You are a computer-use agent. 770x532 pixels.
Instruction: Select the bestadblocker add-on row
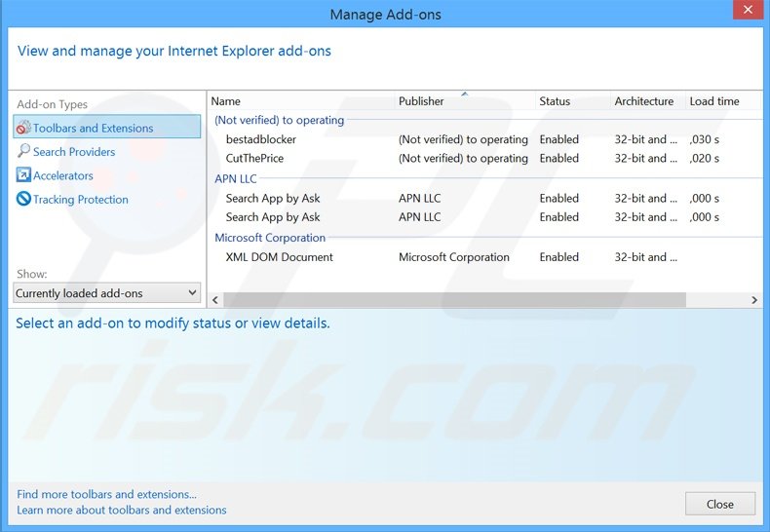[x=485, y=139]
